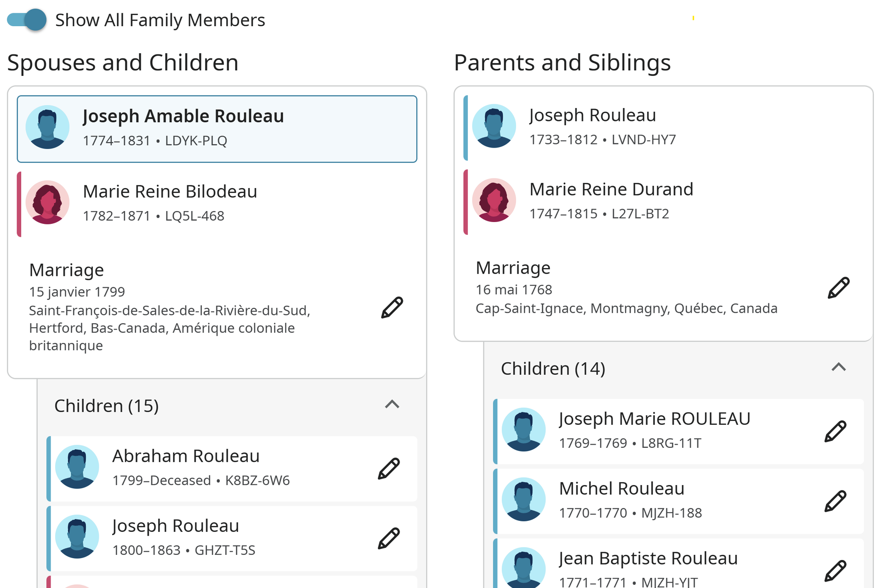Screen dimensions: 883x588
Task: Open Marie Reine Bilodeau's profile name
Action: pos(170,191)
